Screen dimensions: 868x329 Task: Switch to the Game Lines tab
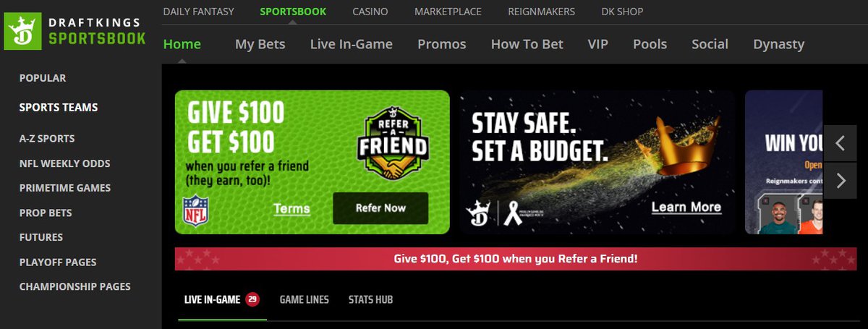[x=305, y=299]
